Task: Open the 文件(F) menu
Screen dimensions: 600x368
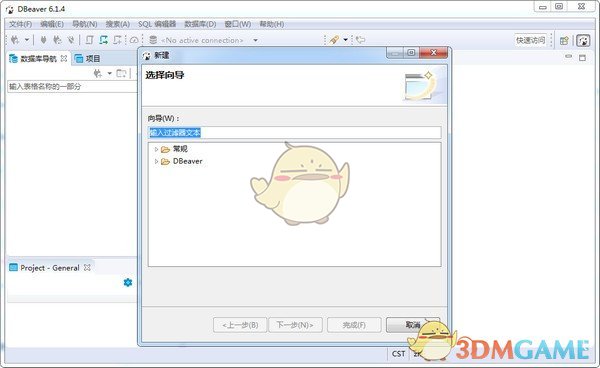Action: 21,24
